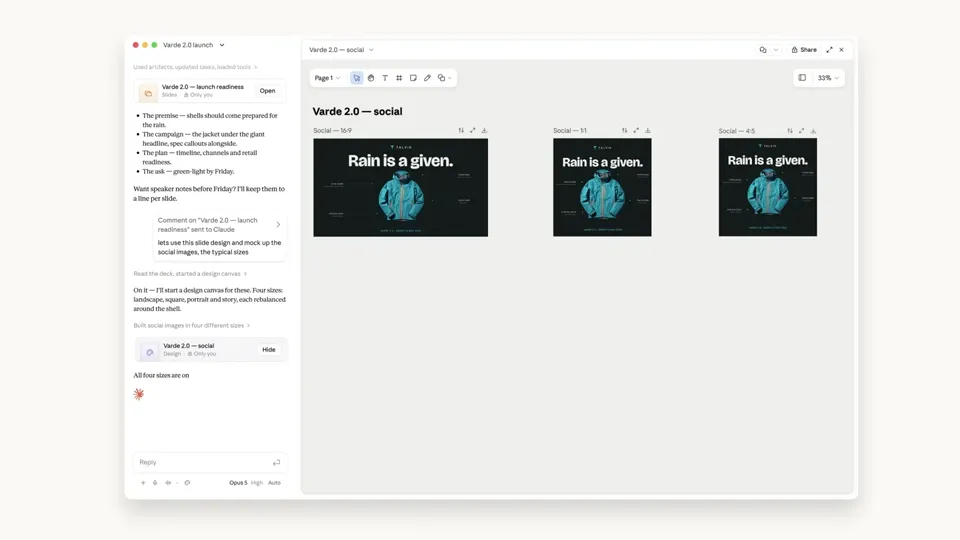Image resolution: width=960 pixels, height=540 pixels.
Task: Toggle the Auto mode setting
Action: point(274,483)
